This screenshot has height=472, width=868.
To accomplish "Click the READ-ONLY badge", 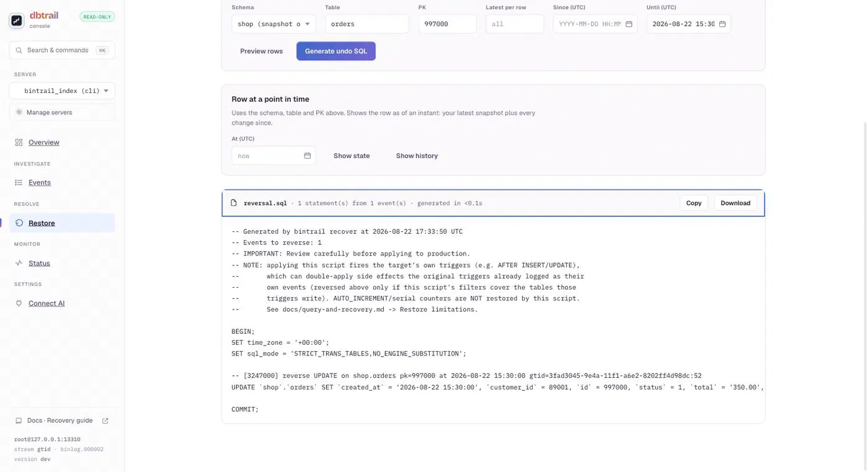I will pos(97,17).
